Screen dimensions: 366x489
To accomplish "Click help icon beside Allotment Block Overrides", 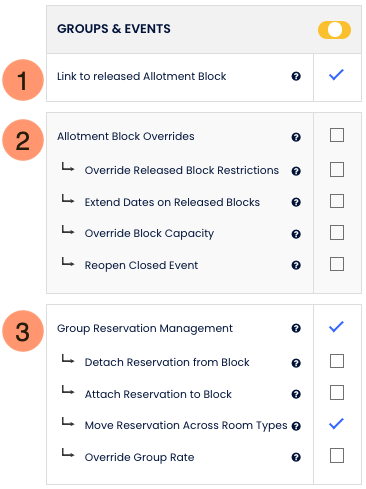I will [296, 137].
